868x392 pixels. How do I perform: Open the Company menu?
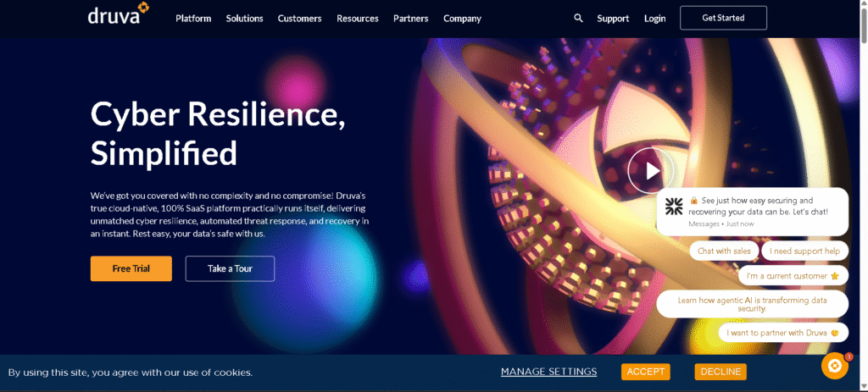coord(462,19)
